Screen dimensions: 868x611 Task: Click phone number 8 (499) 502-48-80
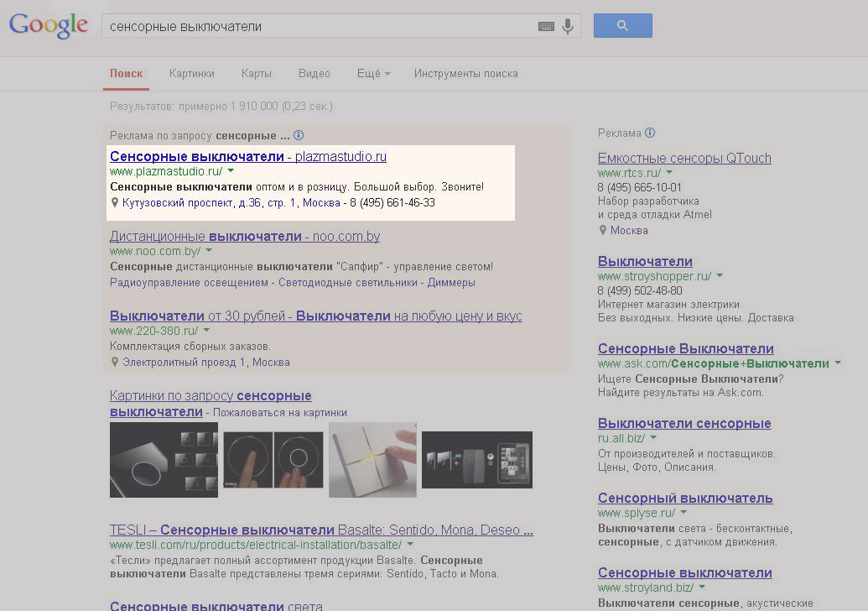[640, 291]
